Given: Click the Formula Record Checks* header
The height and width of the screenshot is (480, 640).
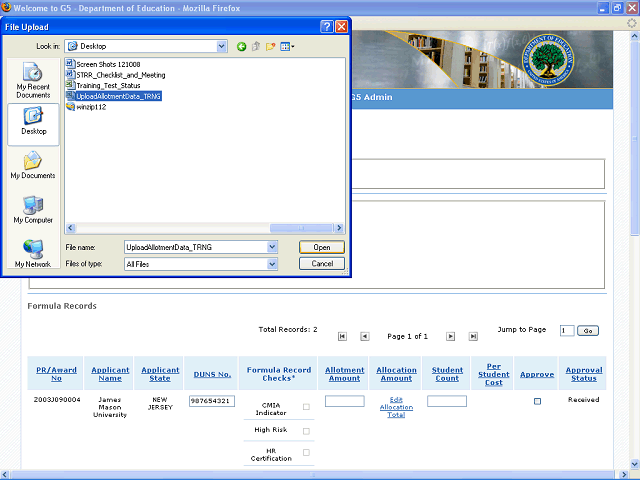Looking at the screenshot, I should click(x=279, y=374).
